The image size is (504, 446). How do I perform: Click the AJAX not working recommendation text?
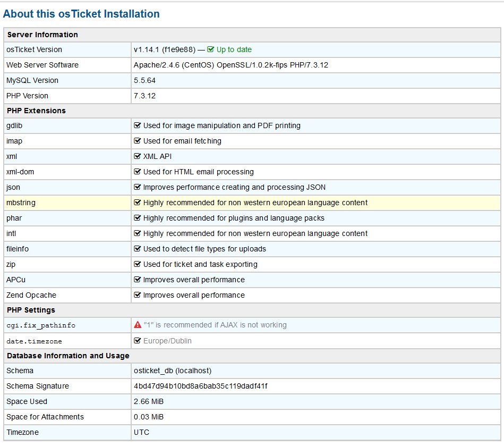tap(216, 325)
